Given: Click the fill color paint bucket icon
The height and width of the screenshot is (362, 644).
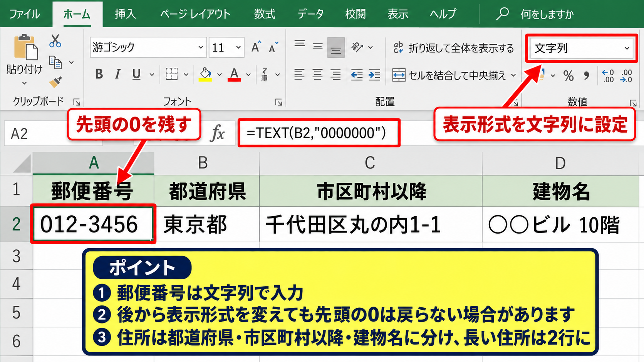Looking at the screenshot, I should pyautogui.click(x=205, y=74).
